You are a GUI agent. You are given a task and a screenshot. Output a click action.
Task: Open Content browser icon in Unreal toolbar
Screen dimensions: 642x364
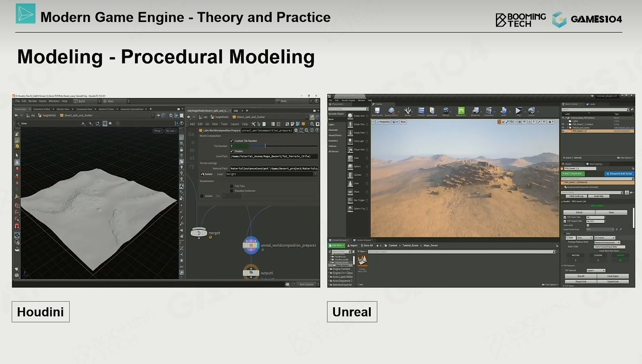[x=421, y=111]
